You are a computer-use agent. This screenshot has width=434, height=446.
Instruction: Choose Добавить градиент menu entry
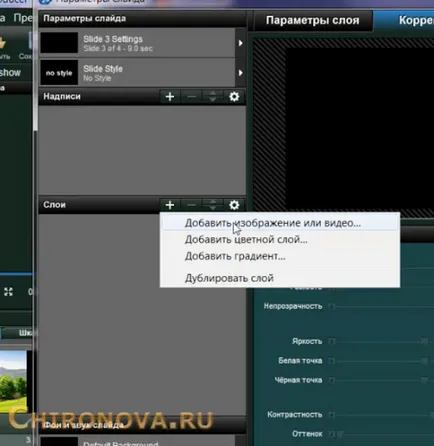[x=280, y=256]
